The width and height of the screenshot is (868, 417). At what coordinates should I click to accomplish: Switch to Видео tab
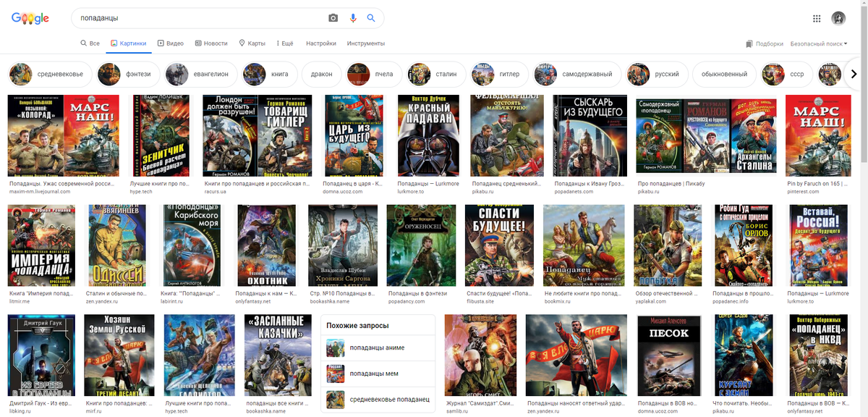(171, 43)
